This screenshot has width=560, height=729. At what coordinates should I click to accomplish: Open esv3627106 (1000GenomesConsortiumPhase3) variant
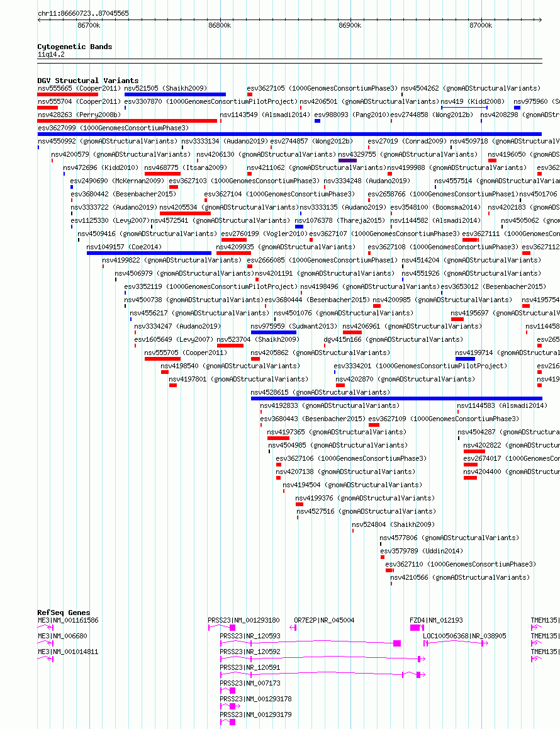351,459
